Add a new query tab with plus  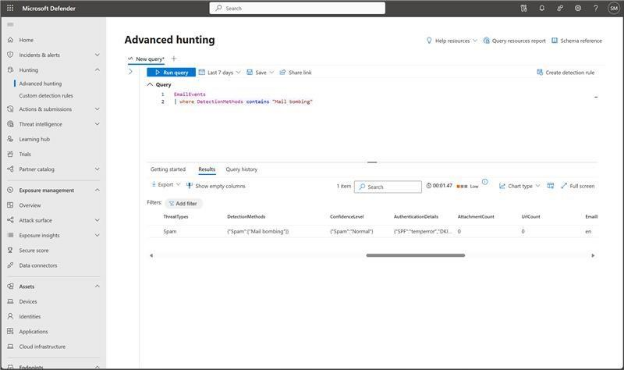click(x=174, y=59)
